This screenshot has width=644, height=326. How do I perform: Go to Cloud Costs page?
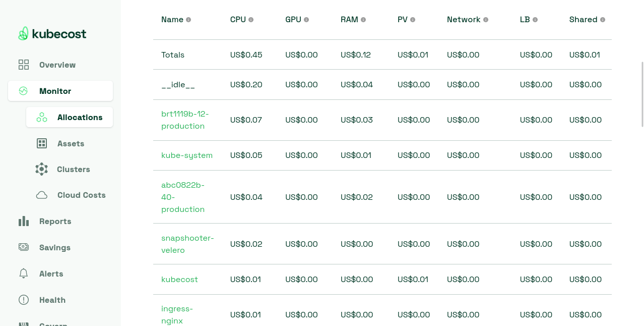tap(81, 195)
